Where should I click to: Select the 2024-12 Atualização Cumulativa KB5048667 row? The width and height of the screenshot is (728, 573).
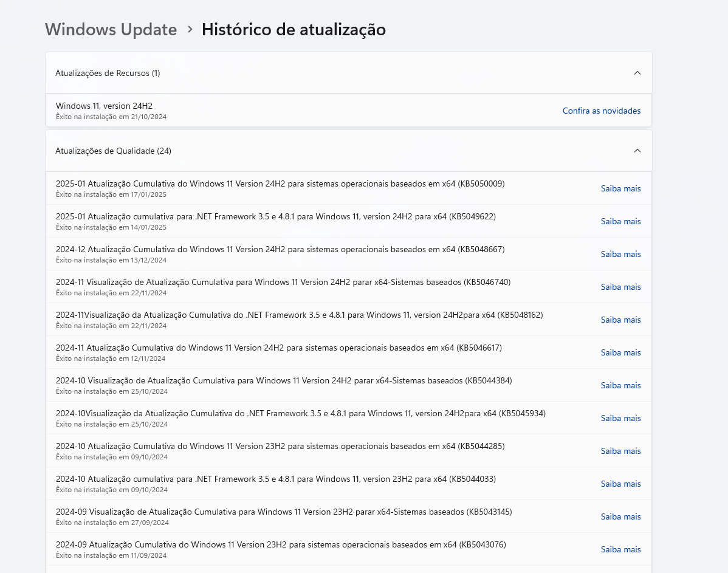click(x=349, y=254)
